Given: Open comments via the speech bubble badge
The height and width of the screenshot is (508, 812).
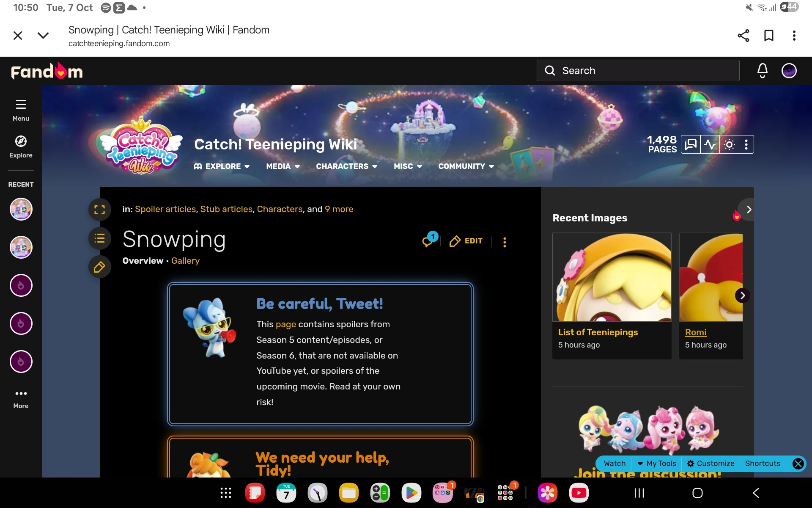Looking at the screenshot, I should pyautogui.click(x=428, y=240).
